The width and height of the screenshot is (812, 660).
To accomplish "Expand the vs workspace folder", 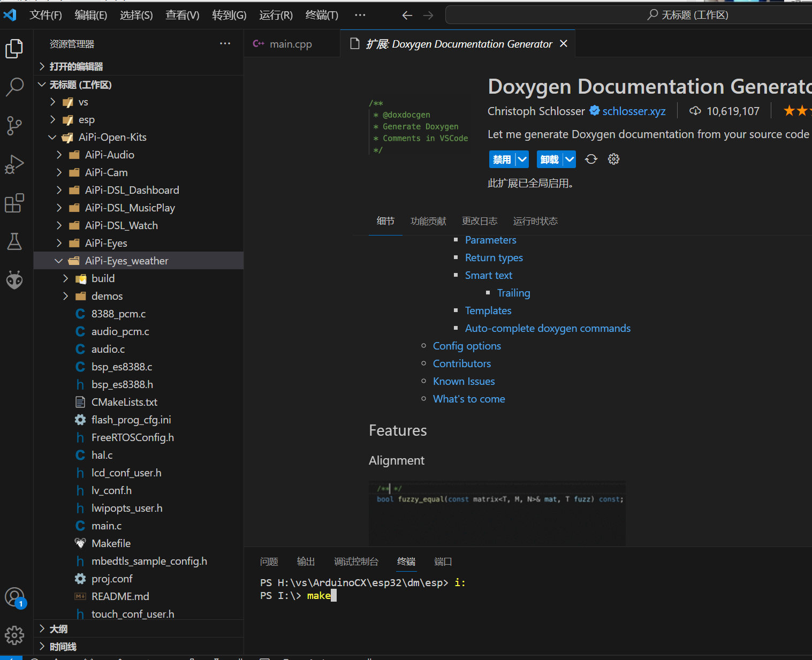I will coord(139,102).
